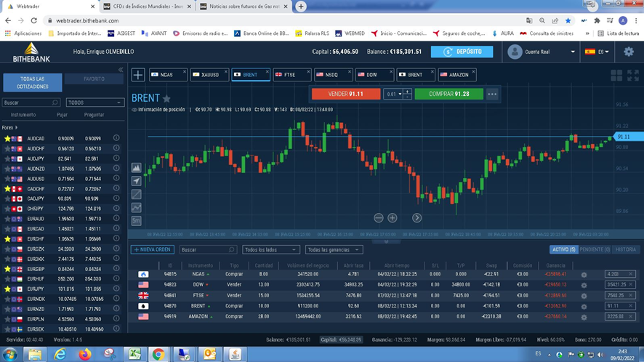Unfavorite AUDCAD using its star
The width and height of the screenshot is (644, 362).
7,139
